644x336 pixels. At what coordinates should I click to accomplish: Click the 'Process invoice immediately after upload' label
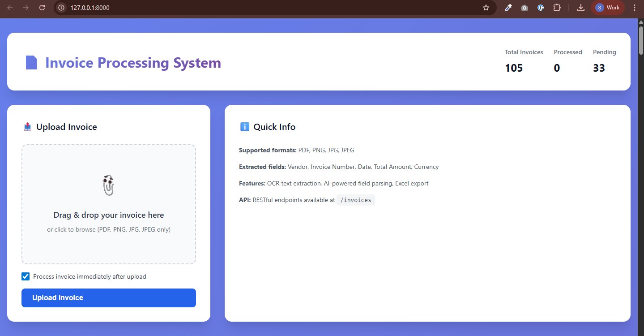[x=90, y=276]
